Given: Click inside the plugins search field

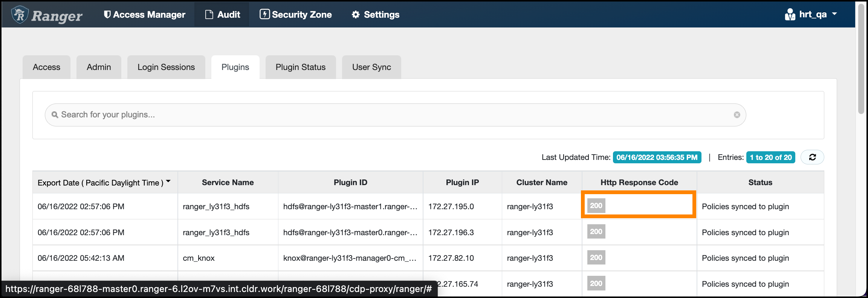Looking at the screenshot, I should coord(392,115).
